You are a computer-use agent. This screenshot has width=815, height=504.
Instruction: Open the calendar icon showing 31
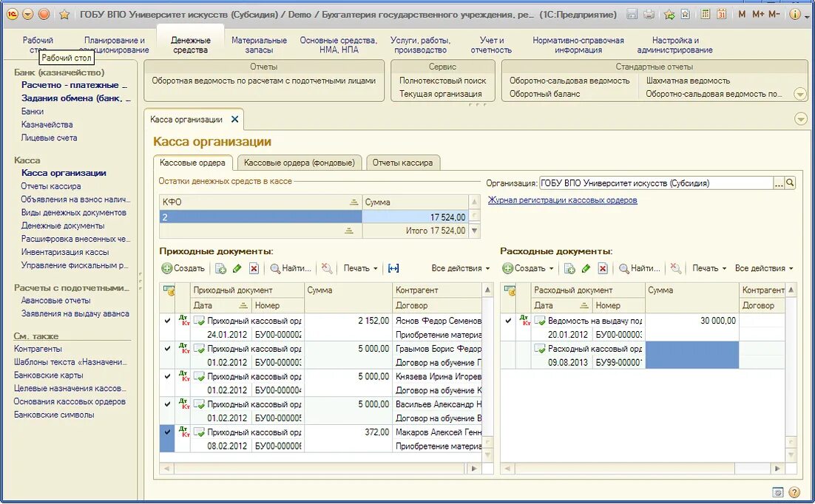pos(721,15)
